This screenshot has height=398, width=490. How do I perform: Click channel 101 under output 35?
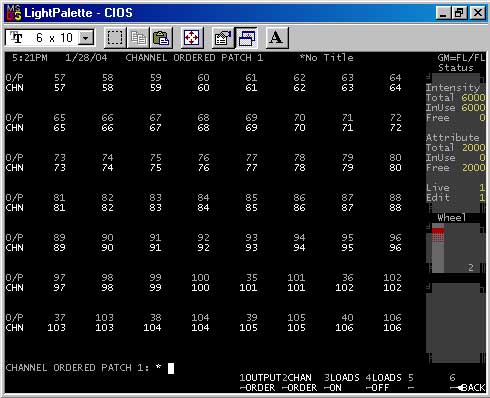248,288
